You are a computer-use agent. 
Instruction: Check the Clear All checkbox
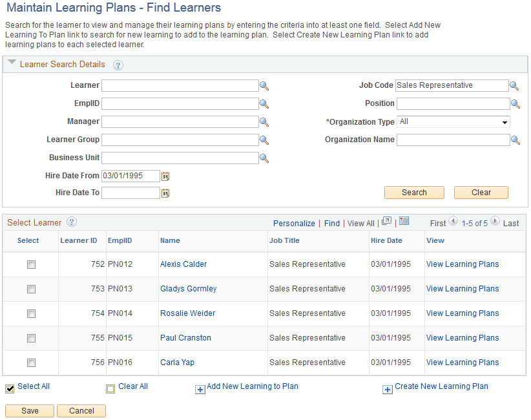(x=110, y=387)
